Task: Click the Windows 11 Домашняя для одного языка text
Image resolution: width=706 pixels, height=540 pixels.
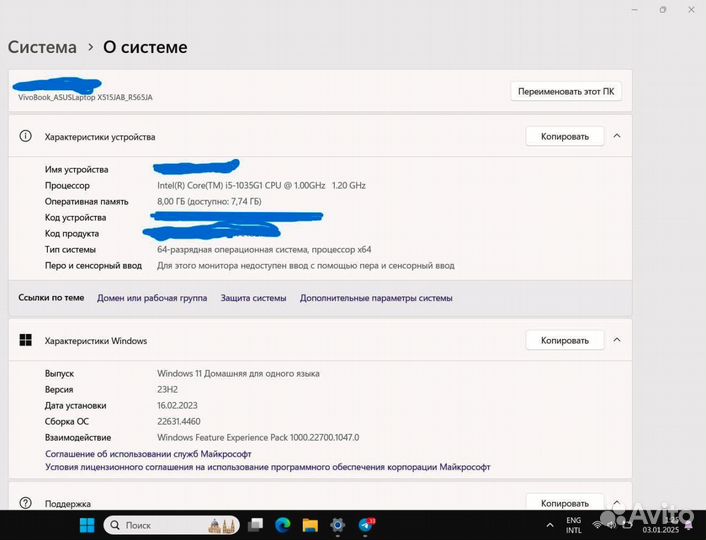Action: 238,373
